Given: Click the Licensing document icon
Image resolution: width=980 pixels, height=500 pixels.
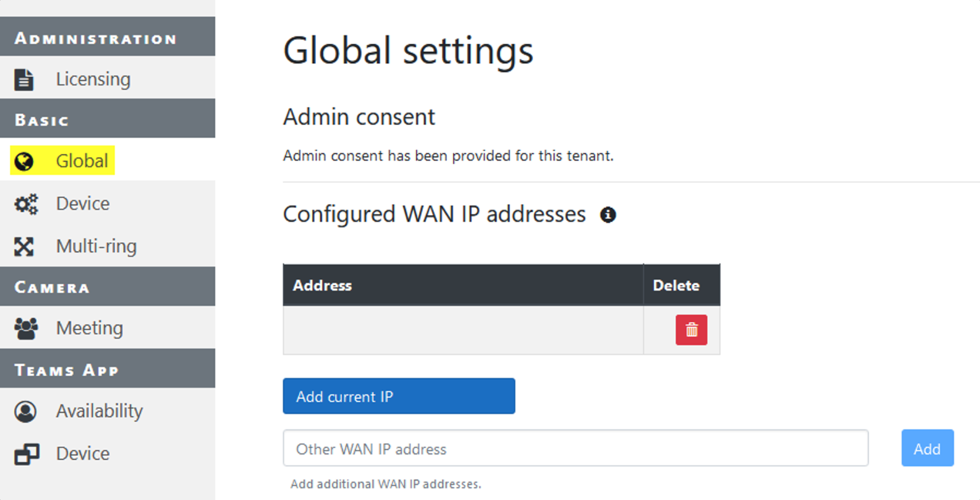Looking at the screenshot, I should (x=24, y=79).
